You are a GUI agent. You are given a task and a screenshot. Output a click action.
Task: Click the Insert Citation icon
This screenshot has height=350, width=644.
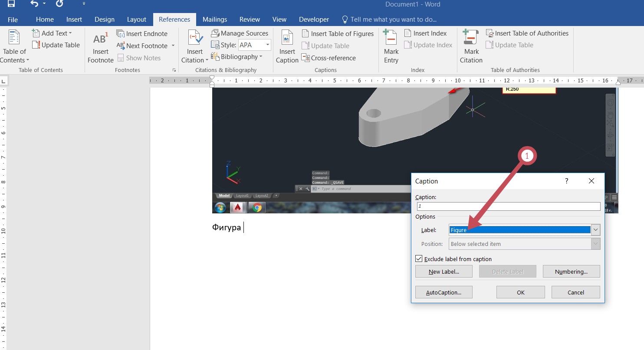click(x=195, y=39)
